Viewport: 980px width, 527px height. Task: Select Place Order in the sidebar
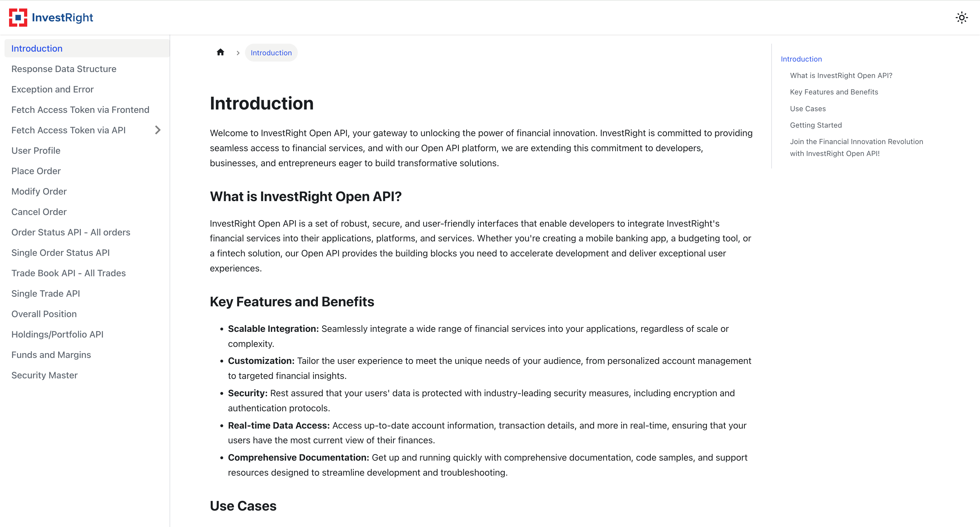[x=36, y=171]
